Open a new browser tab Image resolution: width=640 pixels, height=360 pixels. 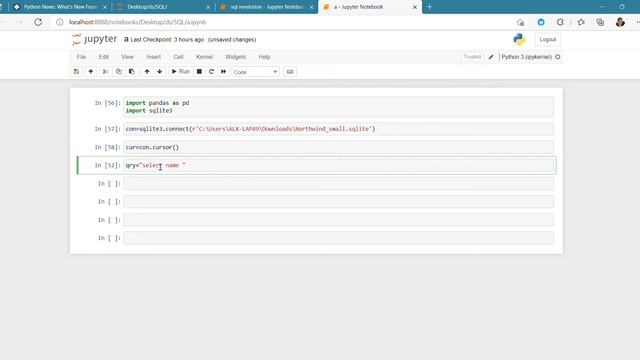pos(429,7)
